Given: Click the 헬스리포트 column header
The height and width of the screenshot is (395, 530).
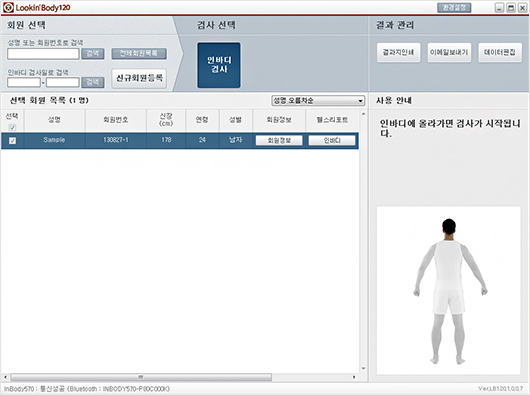Looking at the screenshot, I should point(332,120).
